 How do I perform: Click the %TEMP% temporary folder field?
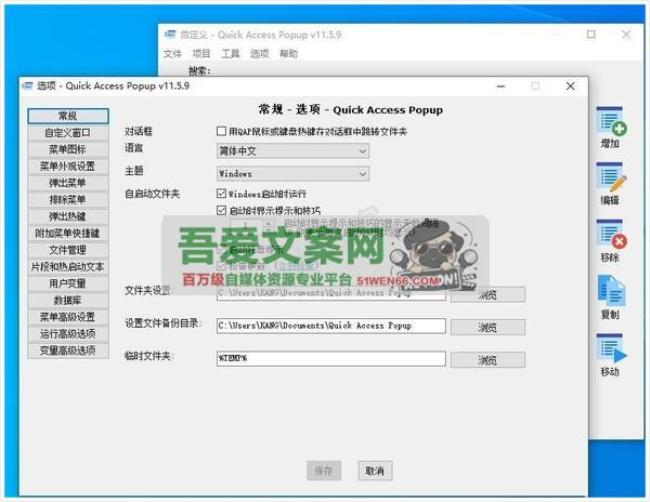pos(331,359)
